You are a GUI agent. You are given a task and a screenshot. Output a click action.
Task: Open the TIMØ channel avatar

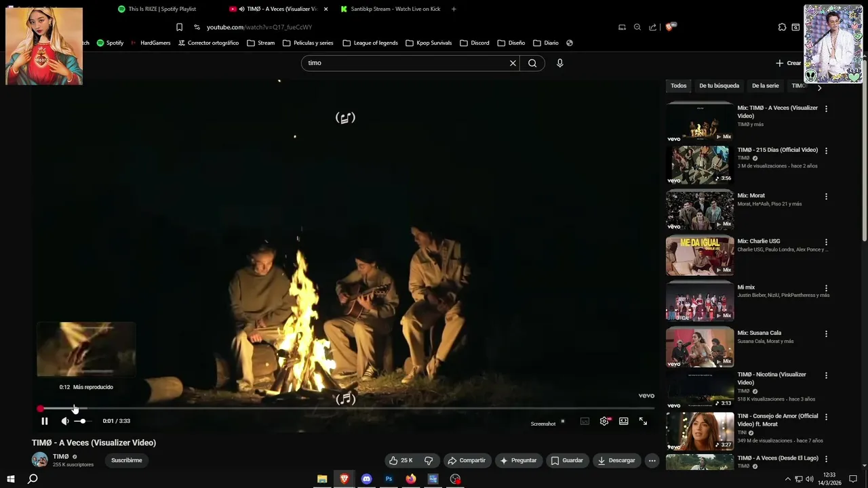(x=40, y=460)
